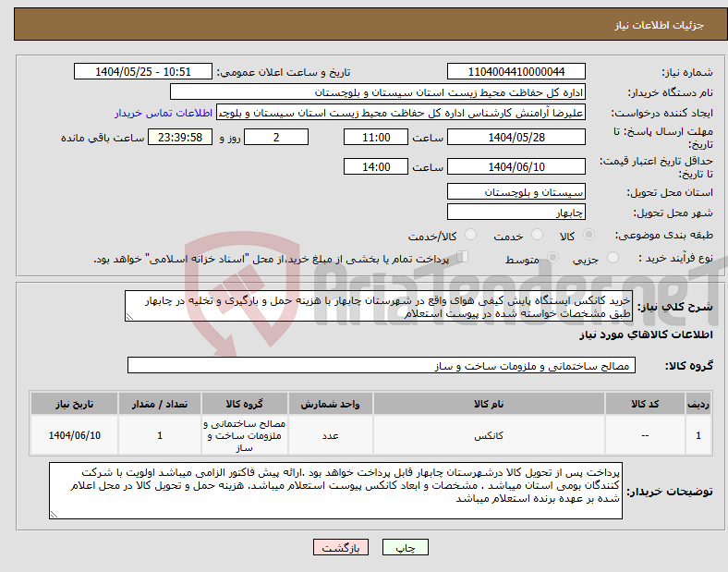Select the خدمت radio button
728x572 pixels.
(x=537, y=235)
